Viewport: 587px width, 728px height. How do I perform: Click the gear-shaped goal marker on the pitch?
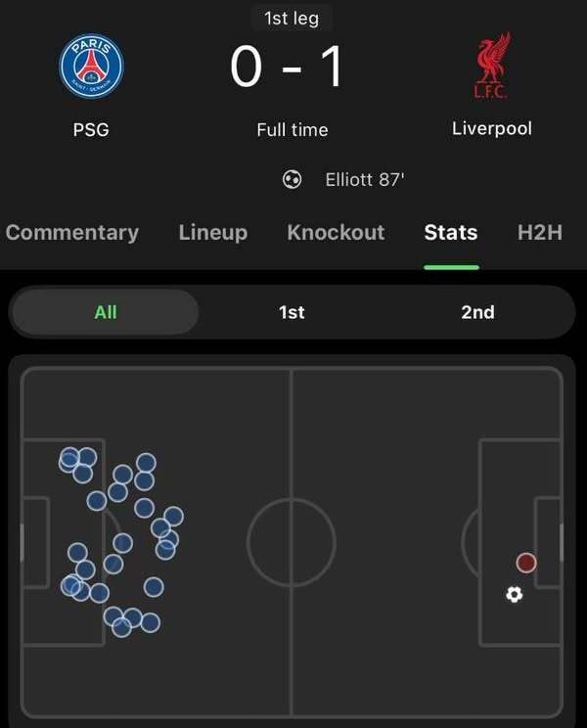tap(514, 594)
